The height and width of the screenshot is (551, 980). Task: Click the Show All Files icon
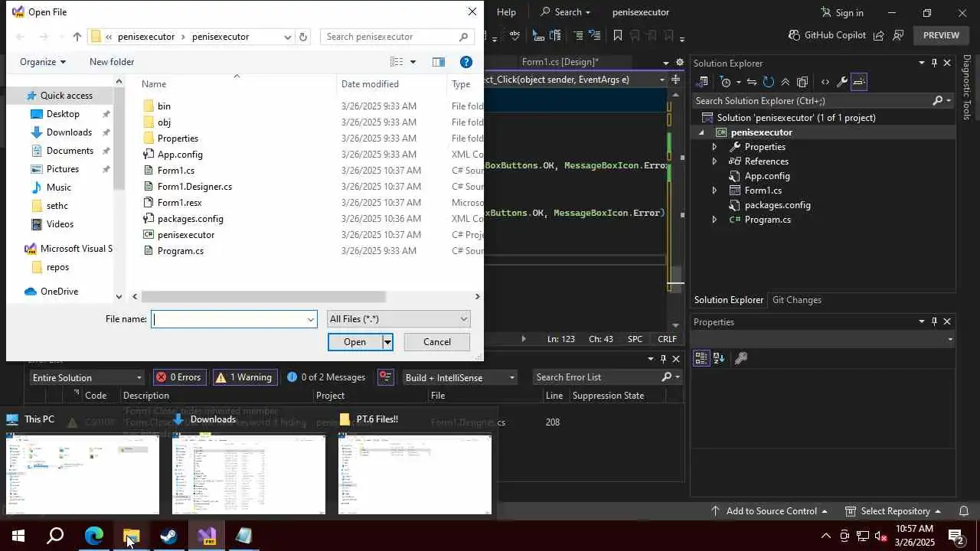coord(802,82)
